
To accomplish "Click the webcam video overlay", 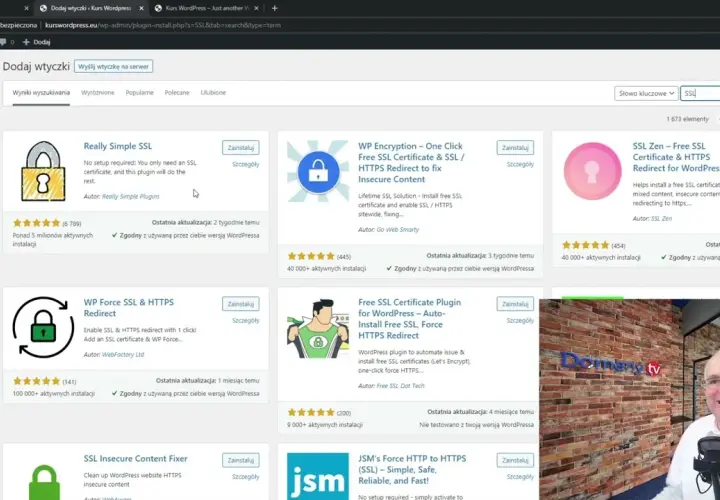I will (x=630, y=399).
